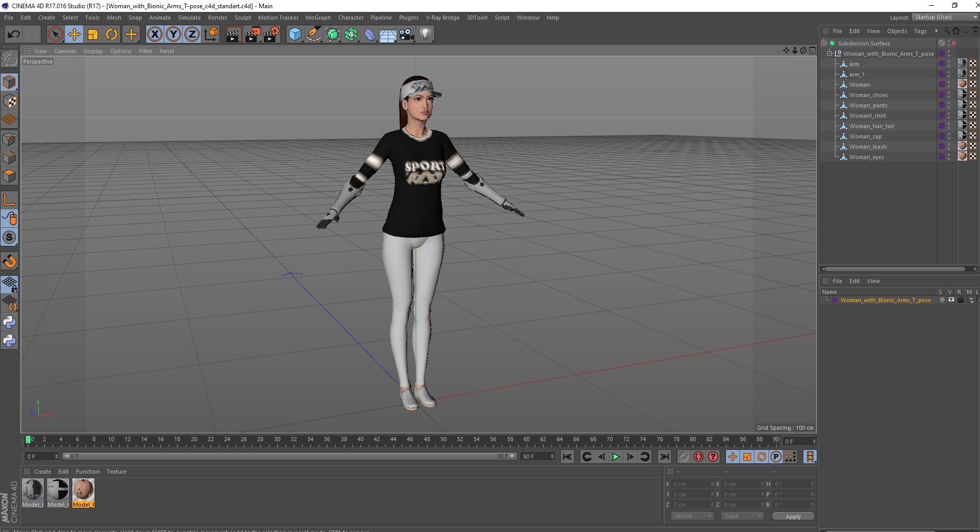980x532 pixels.
Task: Toggle the coordinate system icon
Action: 211,35
